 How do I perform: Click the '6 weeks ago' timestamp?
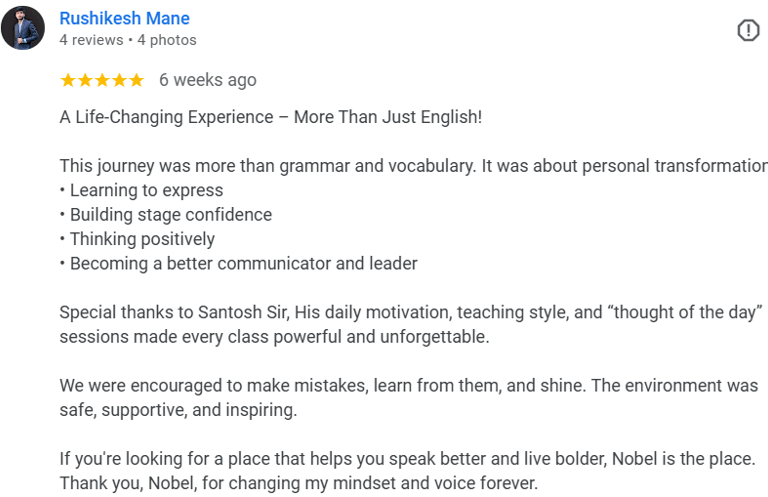208,80
